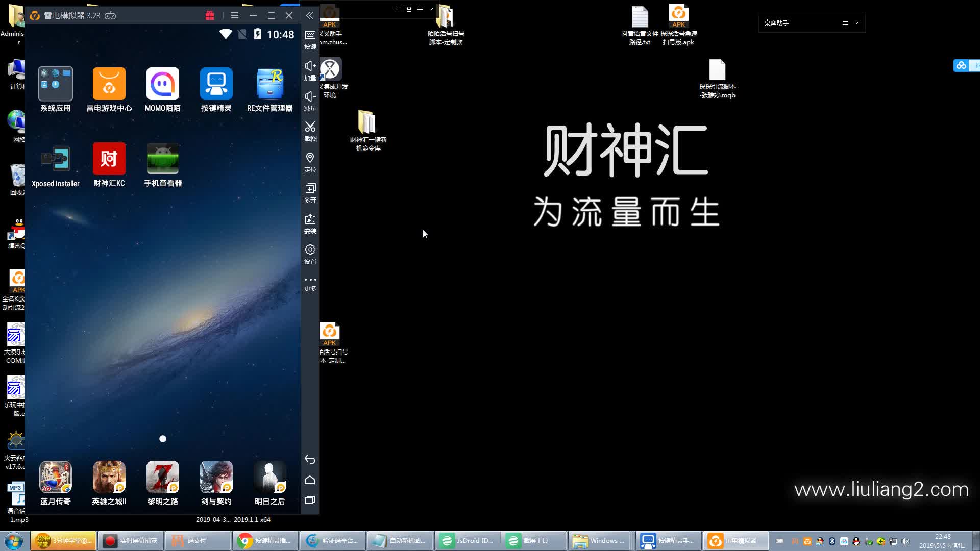The height and width of the screenshot is (551, 980).
Task: Switch to 验证码平台 taskbar item
Action: 332,541
